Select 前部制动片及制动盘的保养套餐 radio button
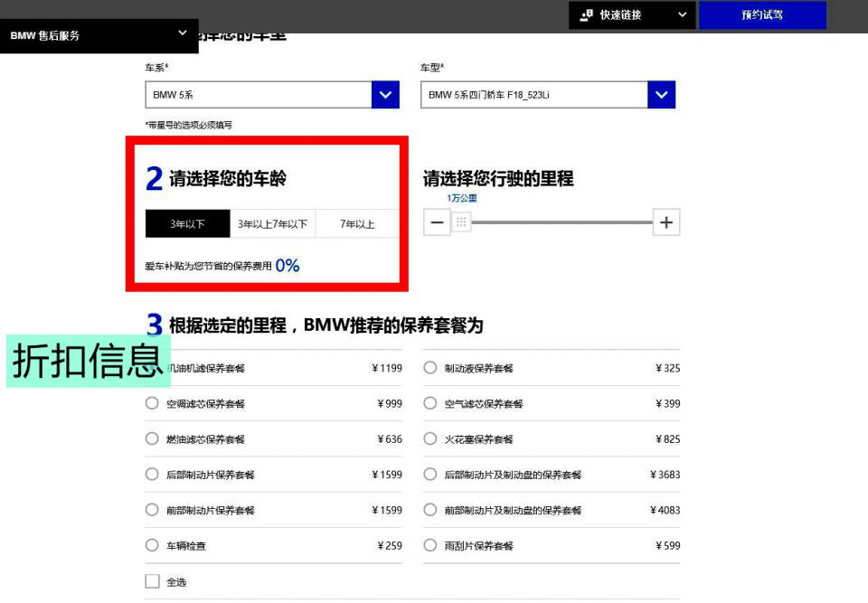This screenshot has height=603, width=868. point(430,509)
